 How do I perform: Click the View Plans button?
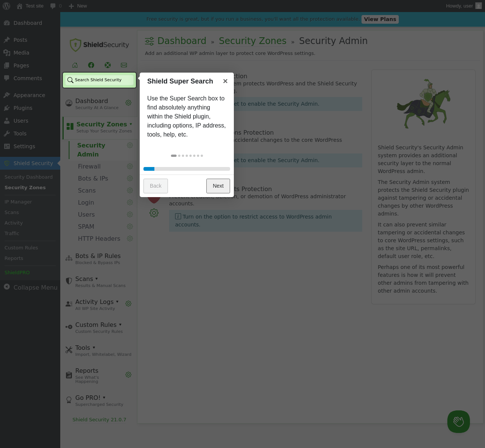point(380,19)
